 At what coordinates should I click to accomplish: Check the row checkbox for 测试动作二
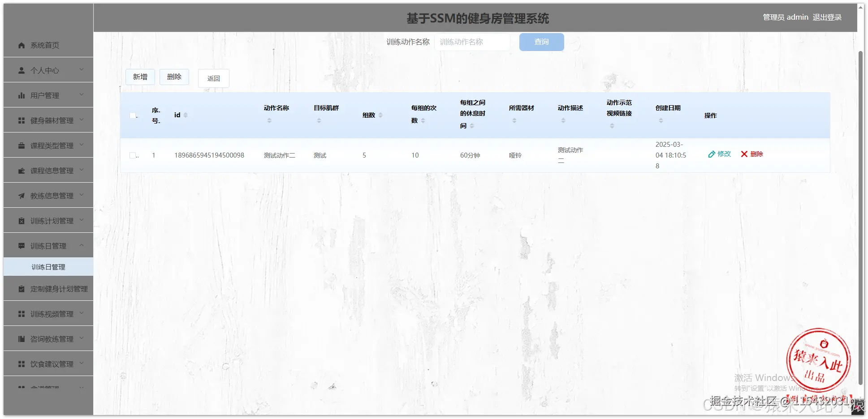click(x=133, y=155)
